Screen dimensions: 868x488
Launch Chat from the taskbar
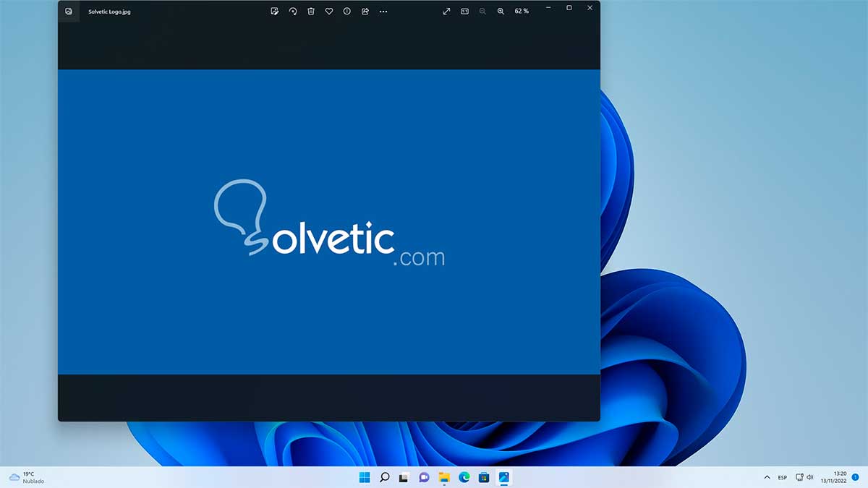[x=425, y=477]
